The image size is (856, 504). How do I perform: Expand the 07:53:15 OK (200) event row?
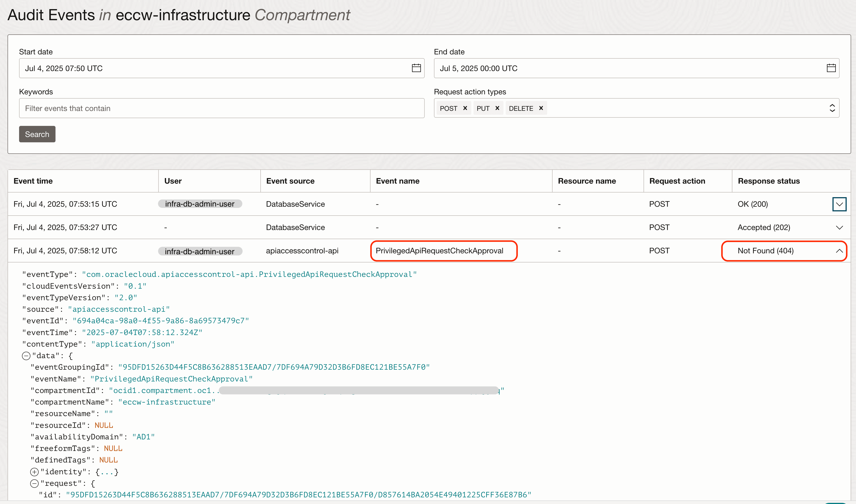pyautogui.click(x=839, y=204)
